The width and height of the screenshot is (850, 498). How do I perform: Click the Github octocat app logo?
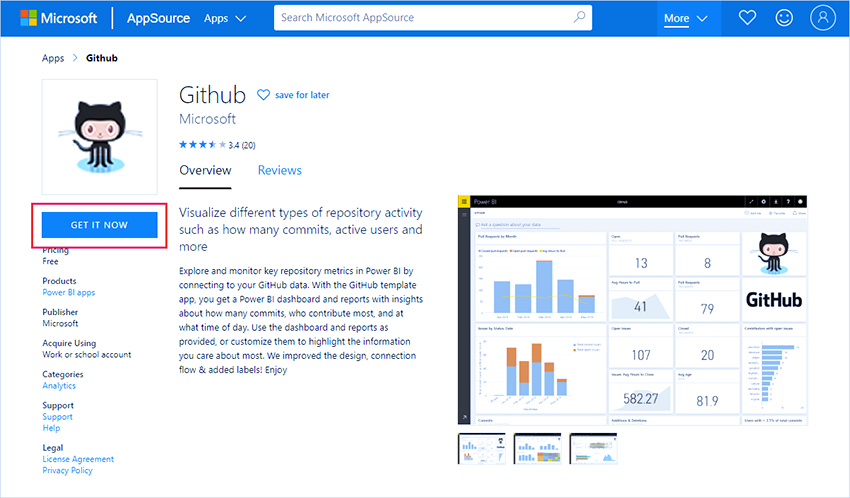pos(100,137)
